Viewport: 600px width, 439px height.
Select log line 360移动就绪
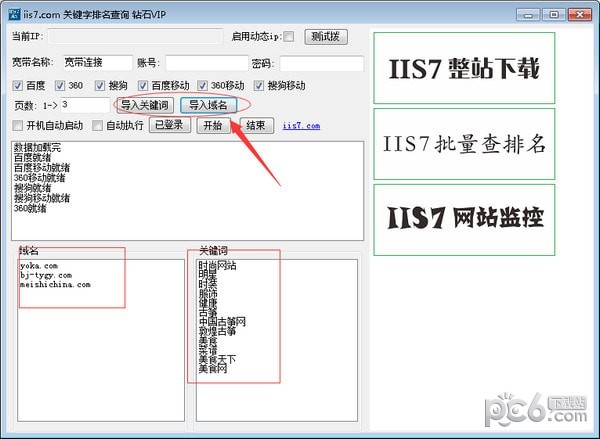[x=39, y=178]
